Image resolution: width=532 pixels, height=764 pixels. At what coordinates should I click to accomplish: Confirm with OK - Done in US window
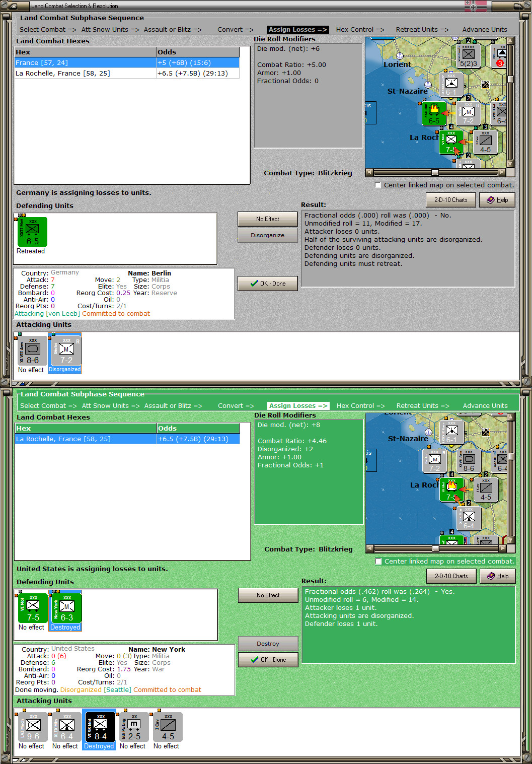[x=268, y=660]
